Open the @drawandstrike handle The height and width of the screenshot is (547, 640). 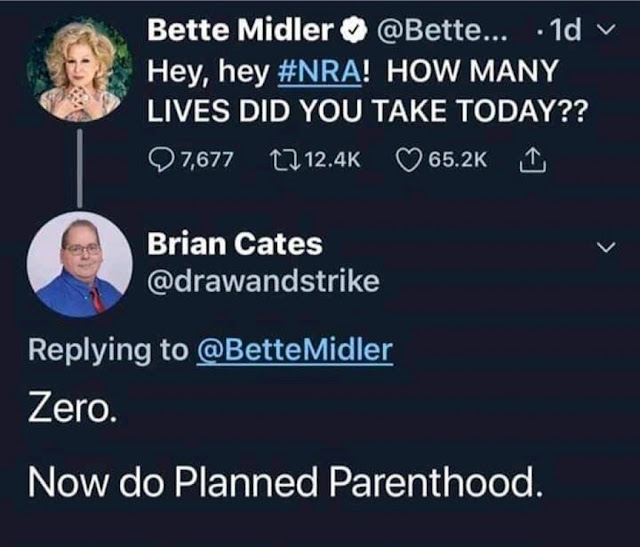263,281
